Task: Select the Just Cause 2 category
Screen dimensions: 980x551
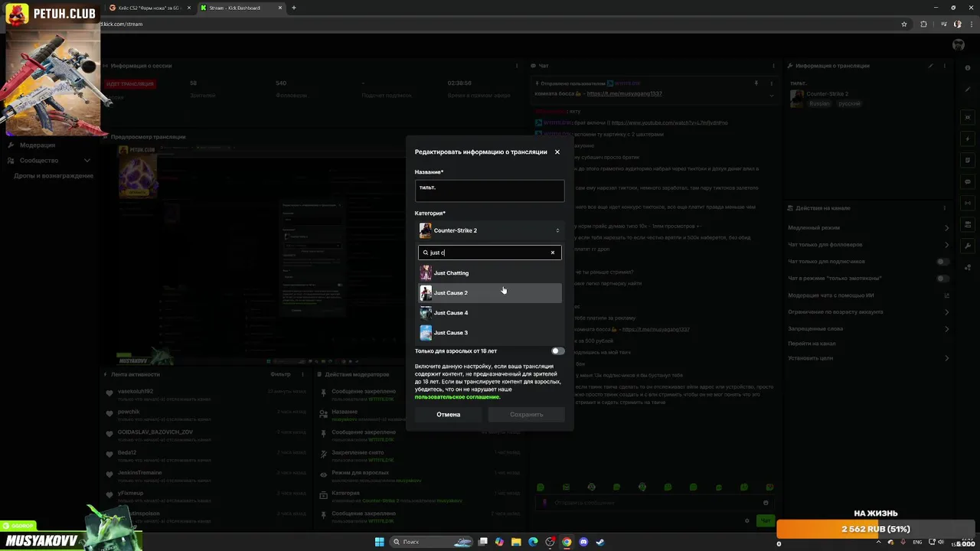Action: (x=489, y=293)
